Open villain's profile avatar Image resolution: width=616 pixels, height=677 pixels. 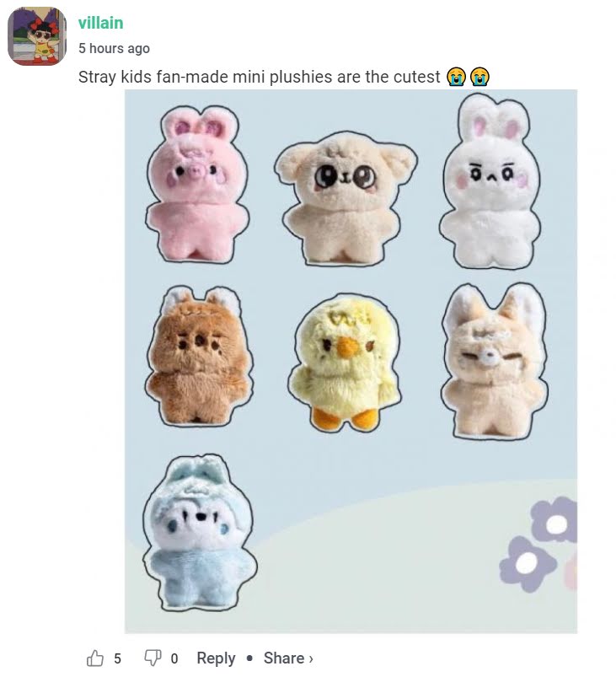[37, 36]
